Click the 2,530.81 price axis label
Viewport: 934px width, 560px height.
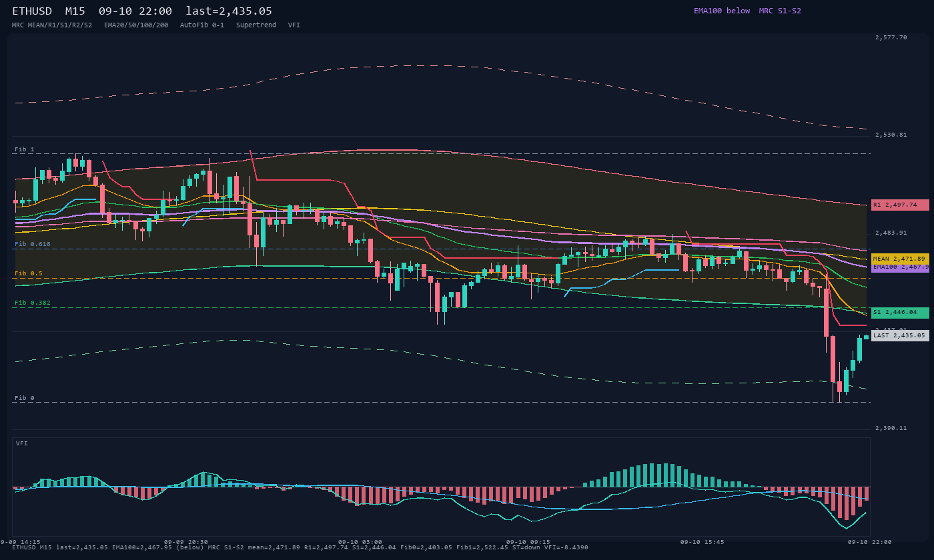(891, 135)
